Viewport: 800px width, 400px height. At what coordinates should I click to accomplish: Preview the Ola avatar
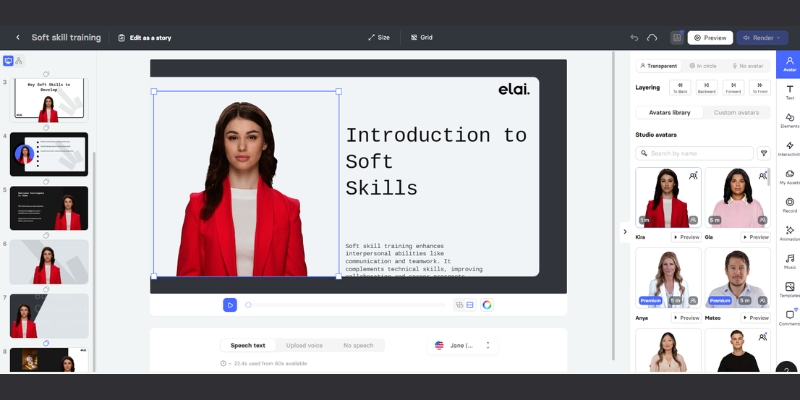[756, 237]
